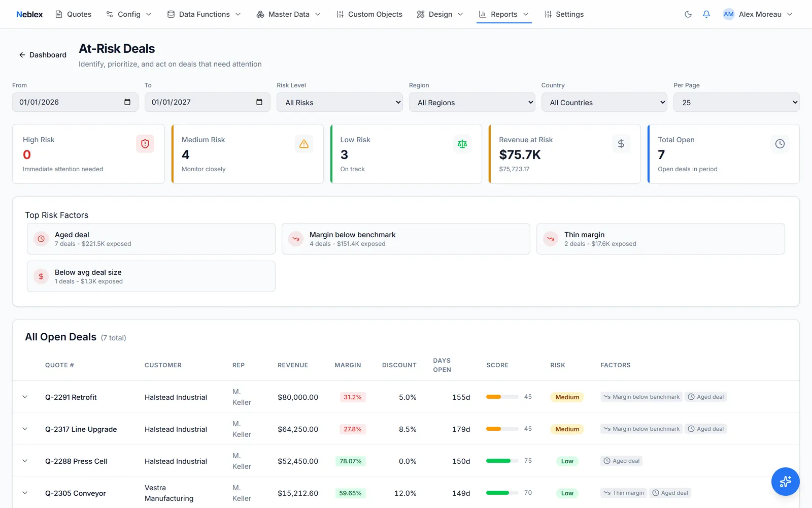Image resolution: width=812 pixels, height=508 pixels.
Task: Open the Alex Moreau account menu
Action: pyautogui.click(x=758, y=14)
